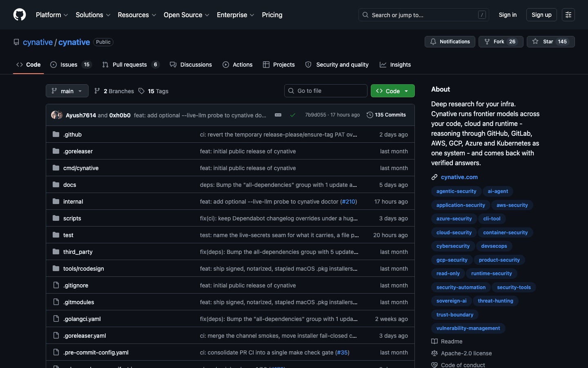Switch to the Actions tab

[238, 65]
